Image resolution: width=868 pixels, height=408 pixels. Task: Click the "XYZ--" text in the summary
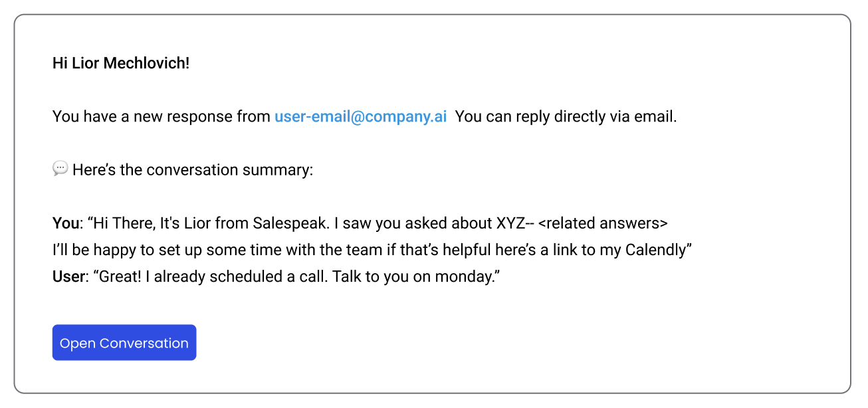tap(515, 223)
